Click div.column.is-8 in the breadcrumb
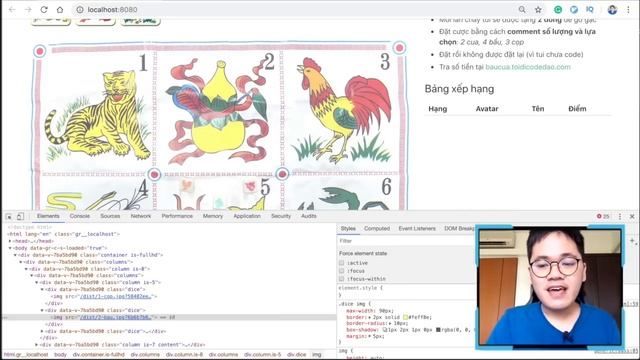 (184, 355)
